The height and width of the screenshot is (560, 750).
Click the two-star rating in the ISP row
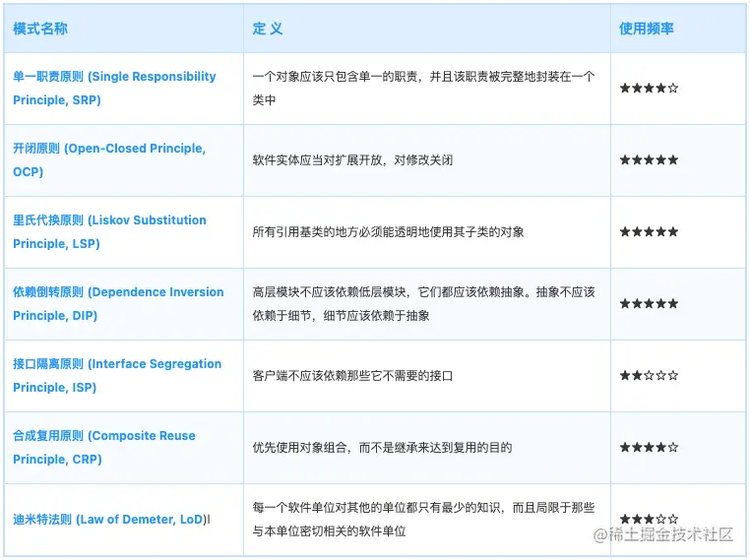pyautogui.click(x=649, y=375)
